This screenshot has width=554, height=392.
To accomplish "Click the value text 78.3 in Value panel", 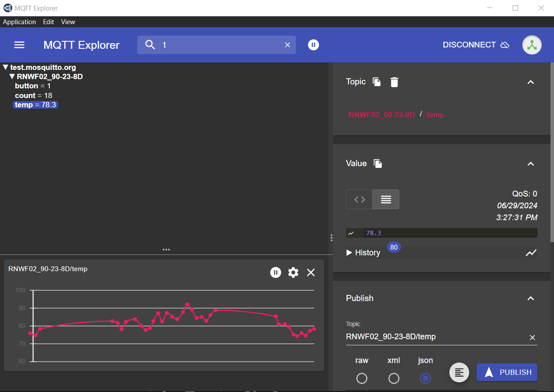I will 374,233.
